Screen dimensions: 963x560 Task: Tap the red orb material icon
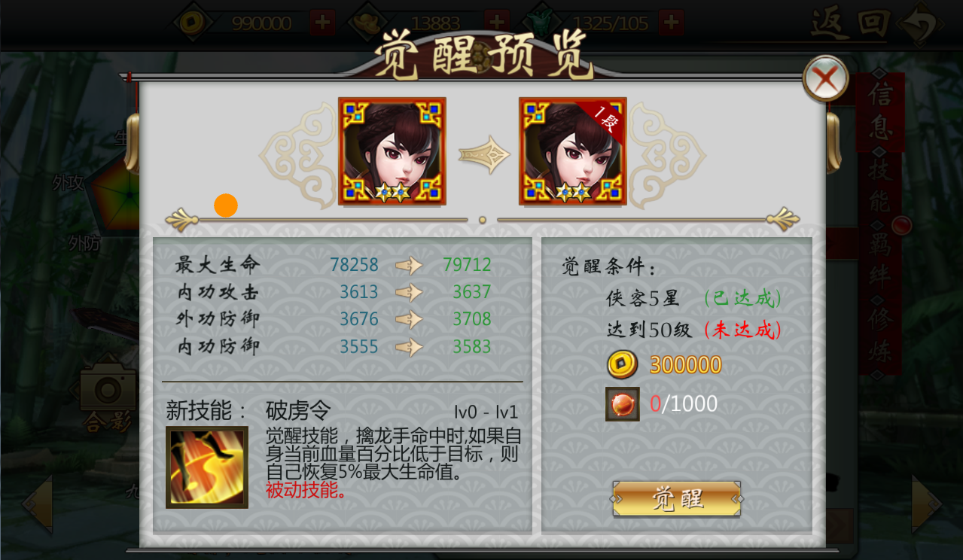click(x=622, y=404)
